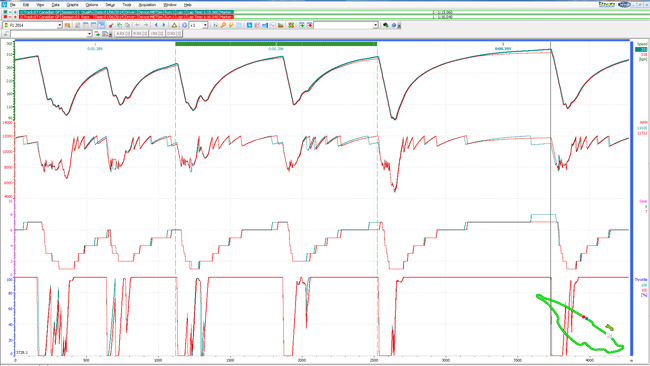Click the green track map thumbnail
This screenshot has height=366, width=650.
(580, 323)
